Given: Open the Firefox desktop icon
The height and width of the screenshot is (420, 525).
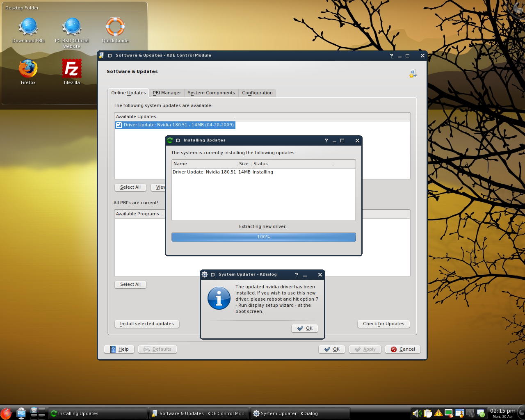Looking at the screenshot, I should [x=28, y=69].
